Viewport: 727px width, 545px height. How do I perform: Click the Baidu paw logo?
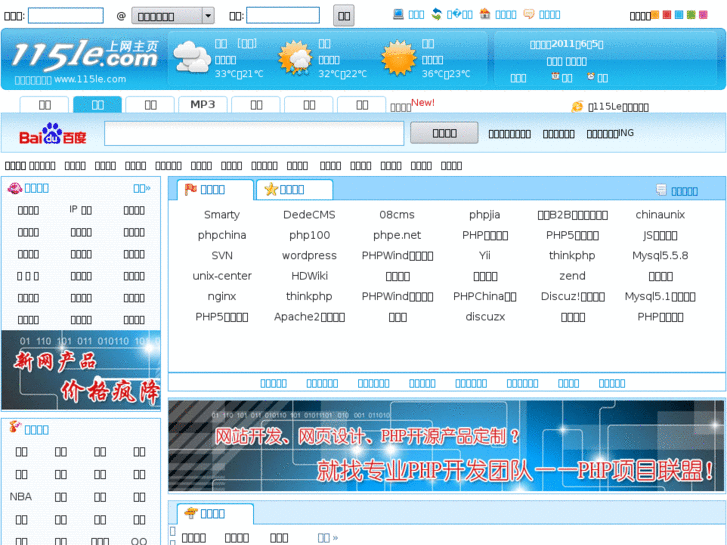pyautogui.click(x=52, y=134)
